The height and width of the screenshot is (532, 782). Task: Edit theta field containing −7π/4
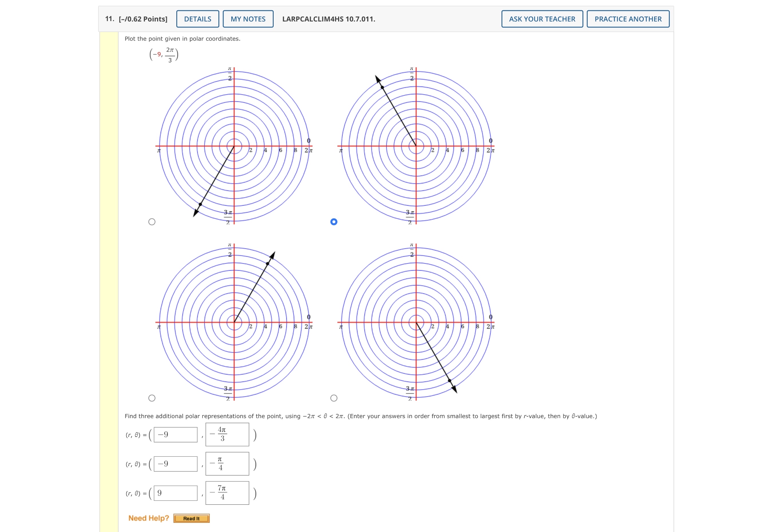pos(228,493)
